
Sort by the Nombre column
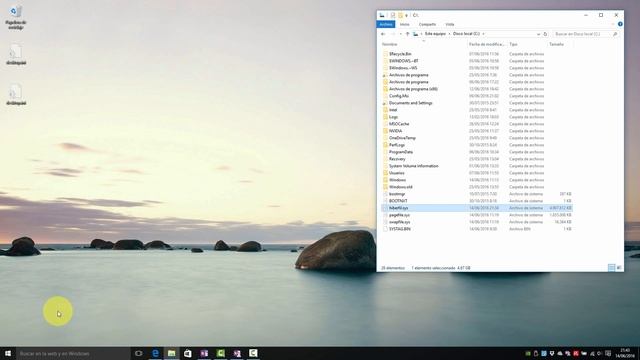[x=389, y=44]
